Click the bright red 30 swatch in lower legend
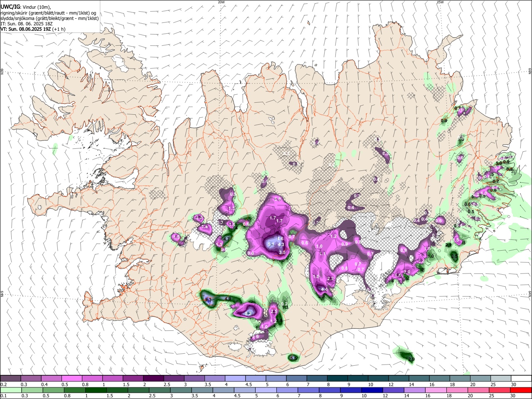 point(521,390)
